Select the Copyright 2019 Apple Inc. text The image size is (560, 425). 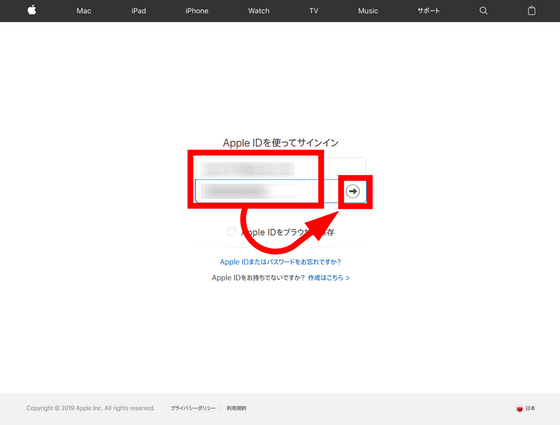tap(91, 408)
